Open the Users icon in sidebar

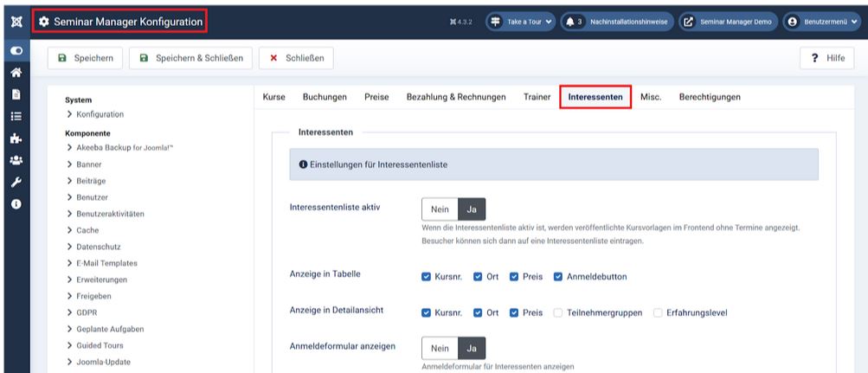[15, 160]
